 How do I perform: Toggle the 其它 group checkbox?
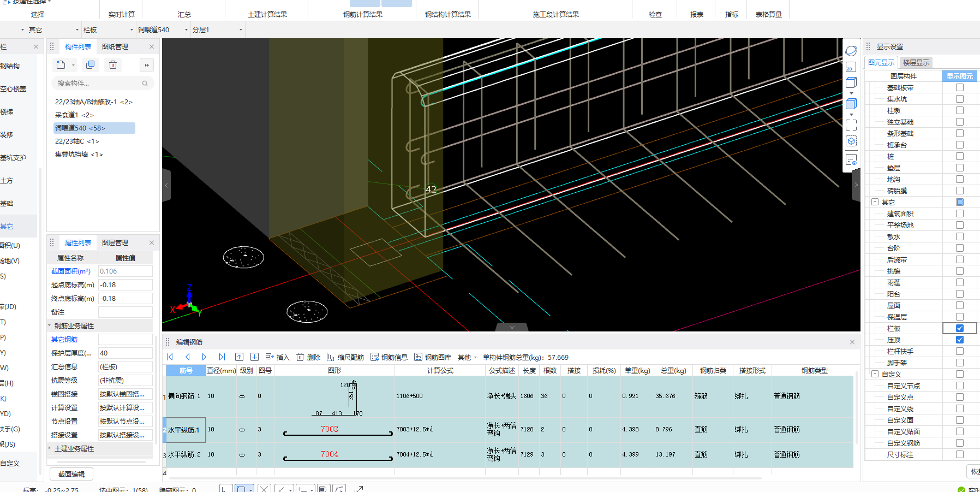point(960,202)
